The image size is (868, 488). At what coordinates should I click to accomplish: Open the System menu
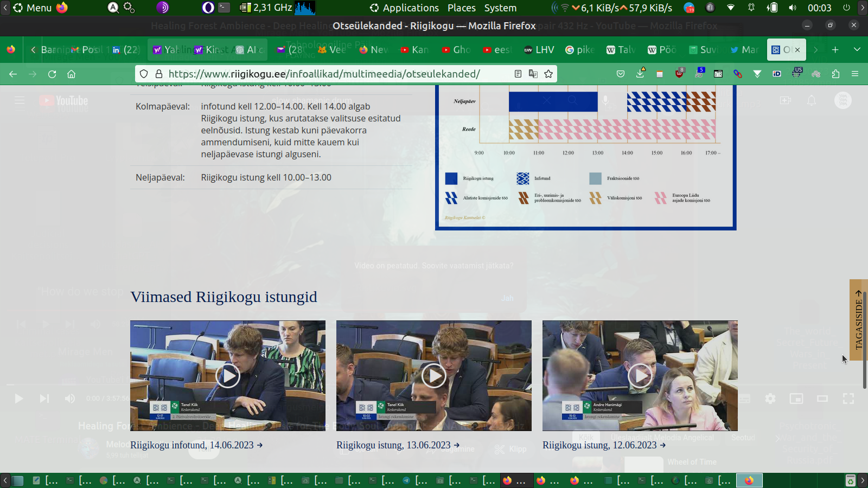coord(500,8)
